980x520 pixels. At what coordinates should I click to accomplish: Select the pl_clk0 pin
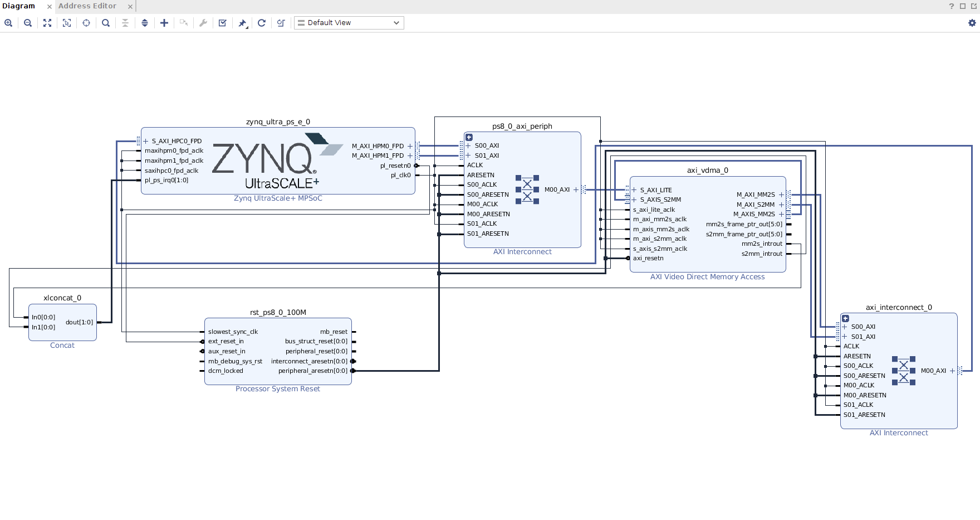(x=401, y=175)
